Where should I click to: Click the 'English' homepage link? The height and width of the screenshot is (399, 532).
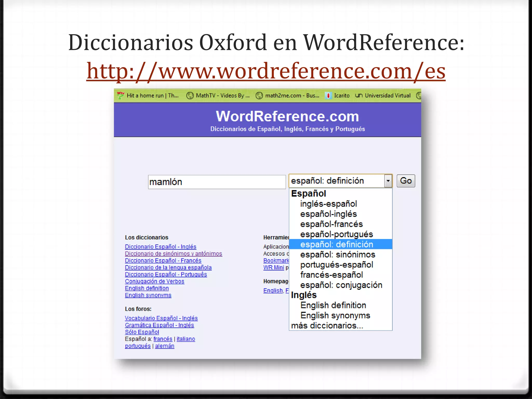click(273, 291)
